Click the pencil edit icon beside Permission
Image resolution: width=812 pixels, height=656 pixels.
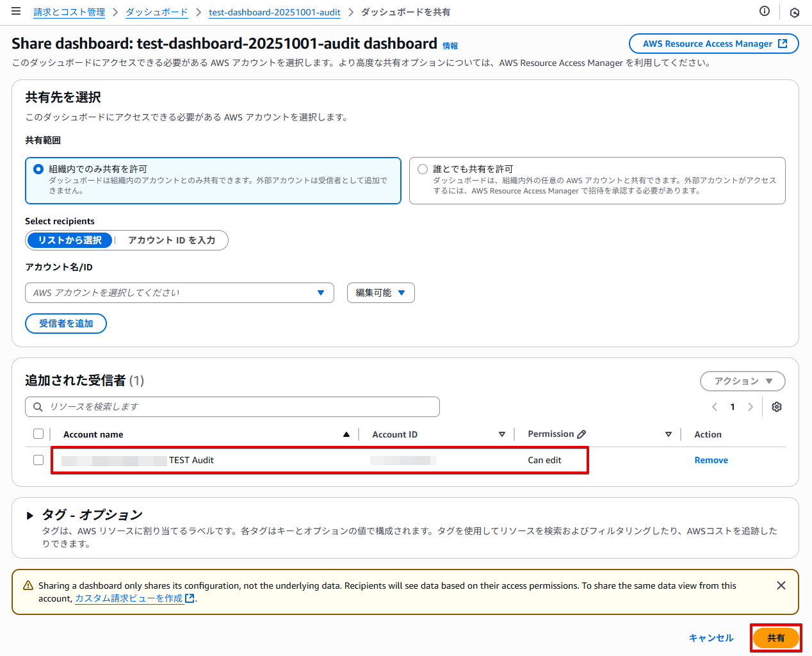coord(581,434)
